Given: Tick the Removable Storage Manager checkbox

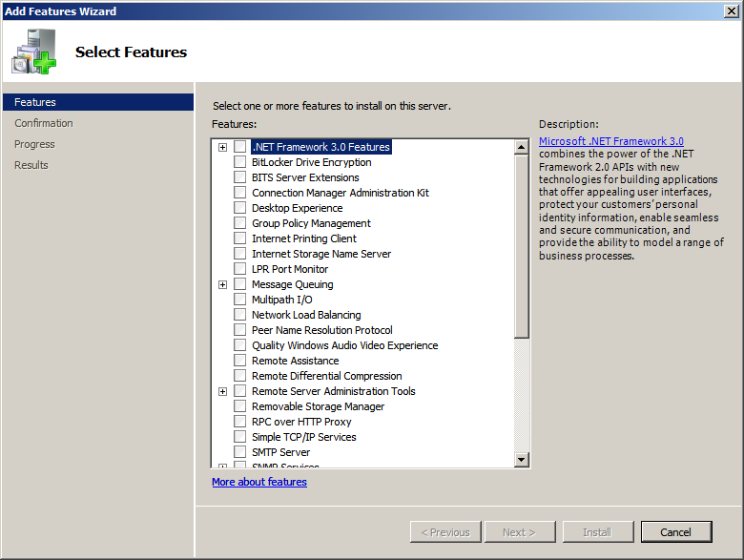Looking at the screenshot, I should pos(240,406).
